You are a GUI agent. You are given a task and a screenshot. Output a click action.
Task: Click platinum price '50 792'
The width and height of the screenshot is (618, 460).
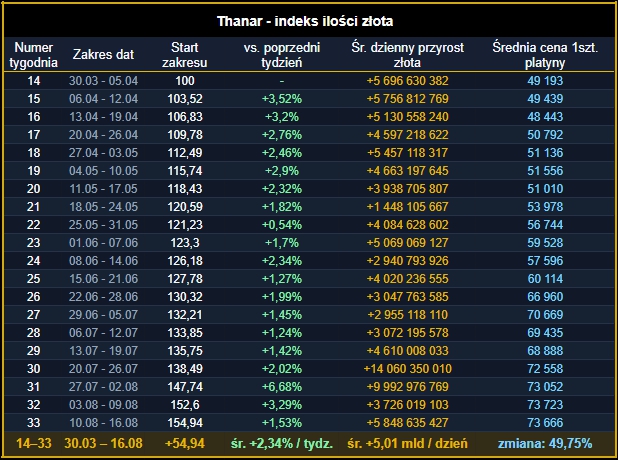[545, 135]
